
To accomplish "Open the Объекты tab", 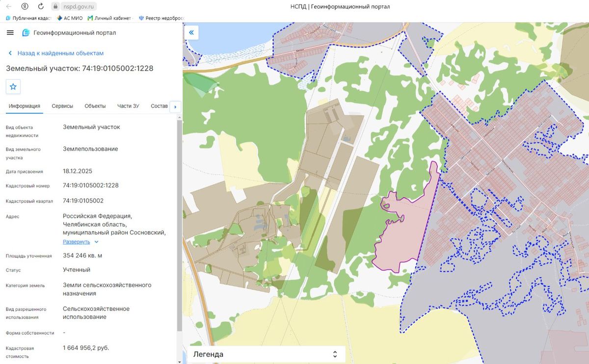I will tap(95, 106).
